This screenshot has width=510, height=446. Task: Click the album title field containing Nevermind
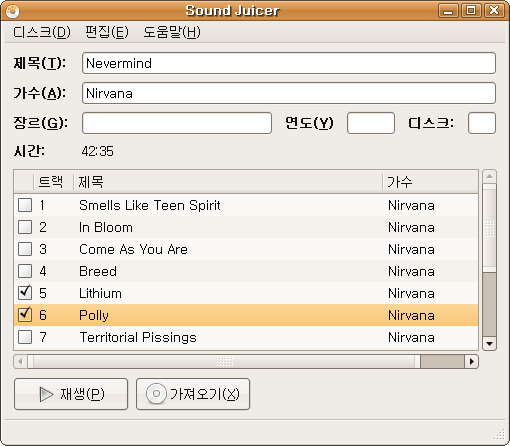(289, 63)
